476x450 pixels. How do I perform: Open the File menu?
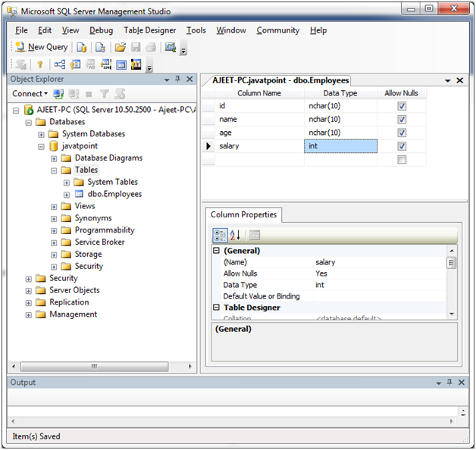tap(21, 30)
